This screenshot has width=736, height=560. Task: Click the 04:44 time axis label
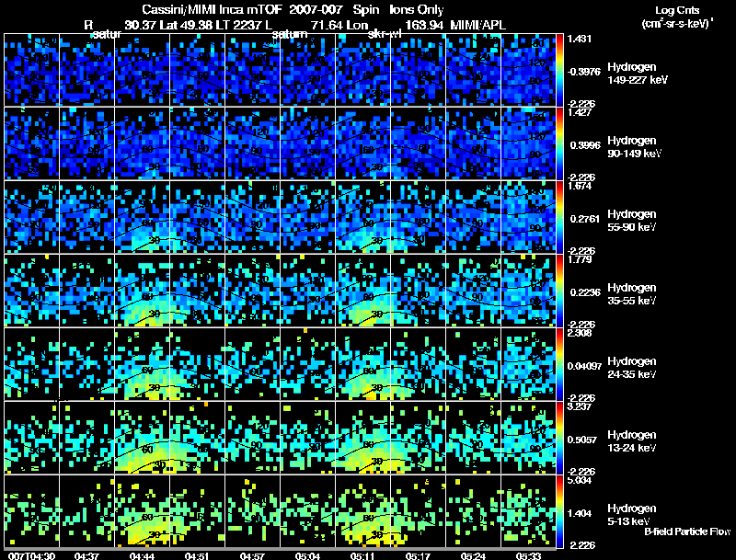tap(142, 555)
